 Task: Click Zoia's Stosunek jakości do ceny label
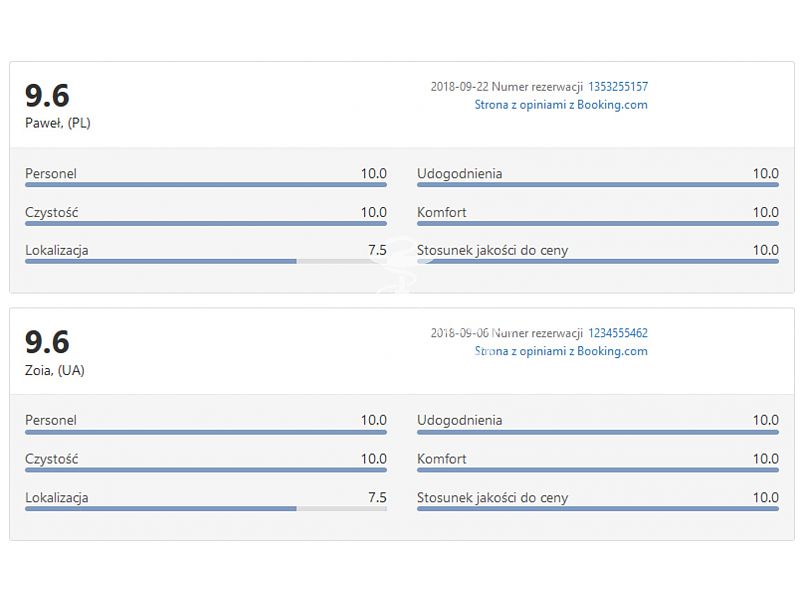[x=492, y=497]
